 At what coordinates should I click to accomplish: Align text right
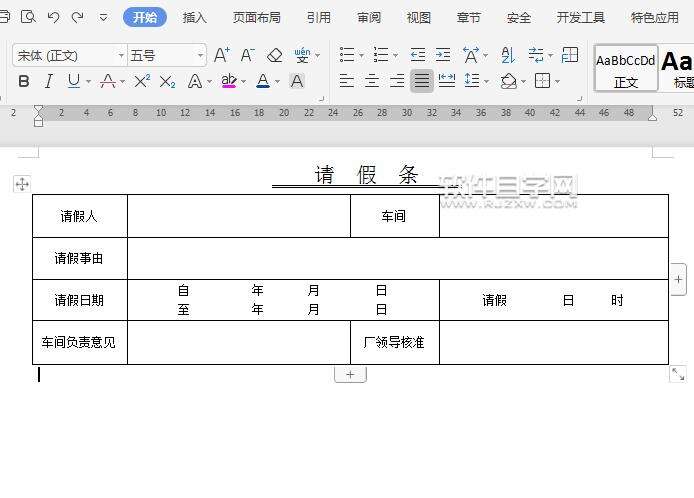point(397,81)
